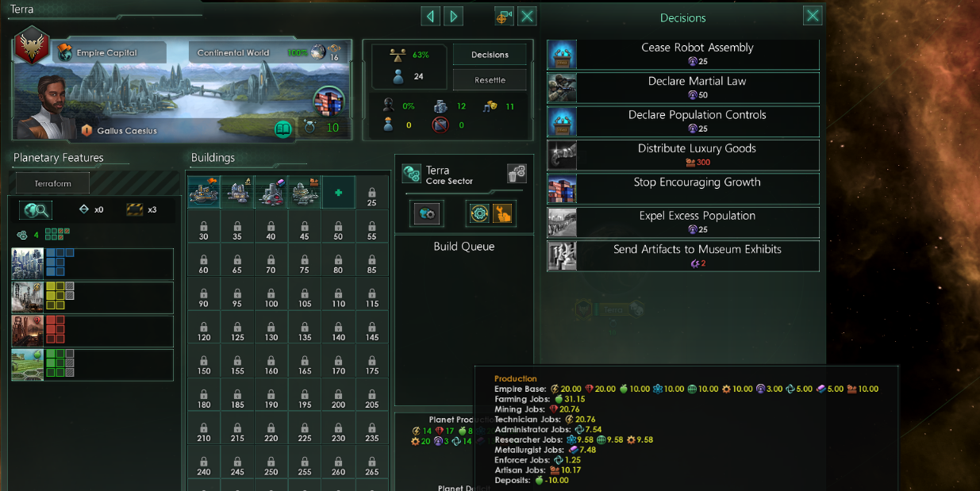The height and width of the screenshot is (491, 980).
Task: Click the Terra sector icon
Action: pyautogui.click(x=411, y=174)
